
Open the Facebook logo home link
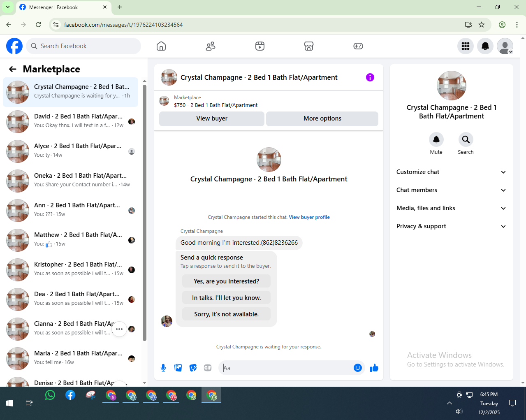click(x=14, y=46)
